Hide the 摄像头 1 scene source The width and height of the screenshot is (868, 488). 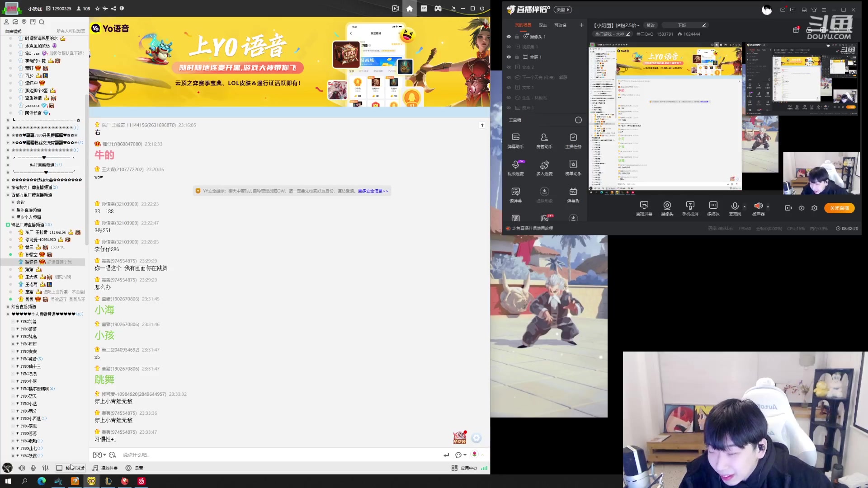click(x=509, y=37)
